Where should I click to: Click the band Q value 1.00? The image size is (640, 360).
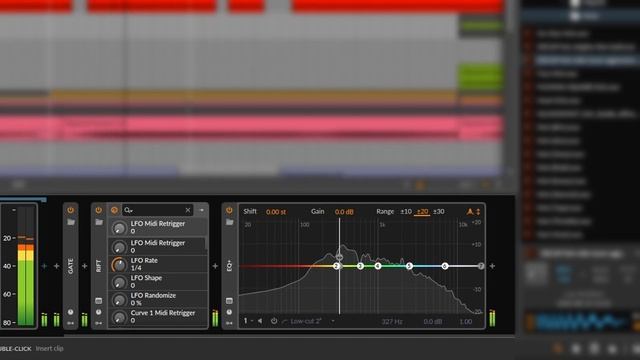pos(466,322)
